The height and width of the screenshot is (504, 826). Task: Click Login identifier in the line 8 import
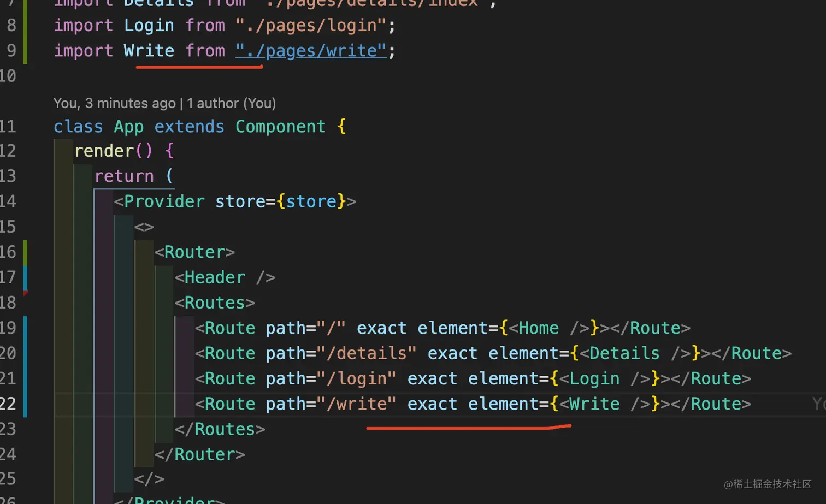pyautogui.click(x=149, y=26)
